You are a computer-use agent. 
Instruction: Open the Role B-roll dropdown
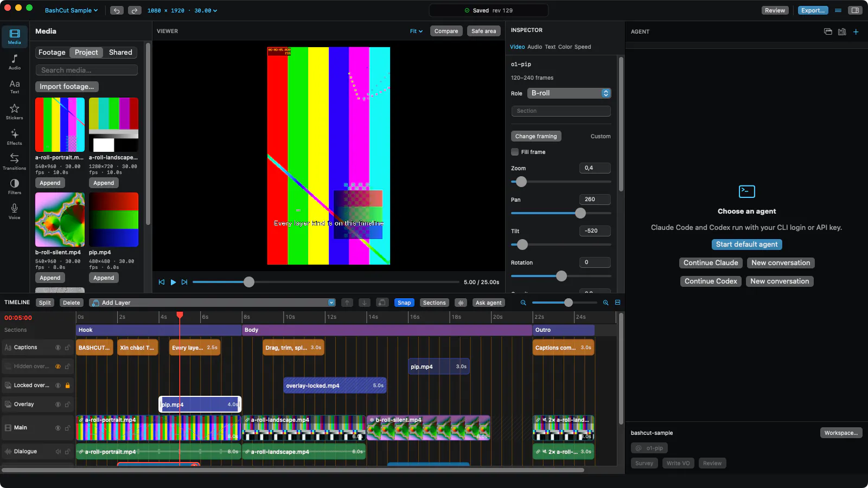[569, 93]
